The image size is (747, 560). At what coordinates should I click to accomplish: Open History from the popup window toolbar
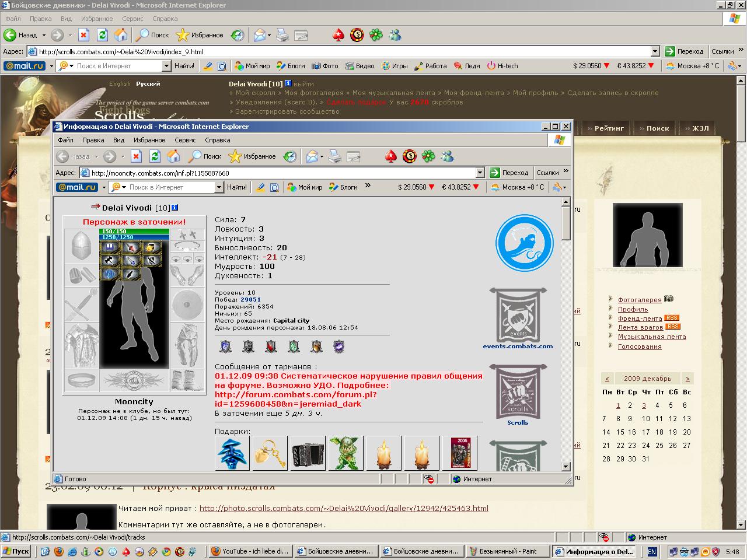pos(289,156)
